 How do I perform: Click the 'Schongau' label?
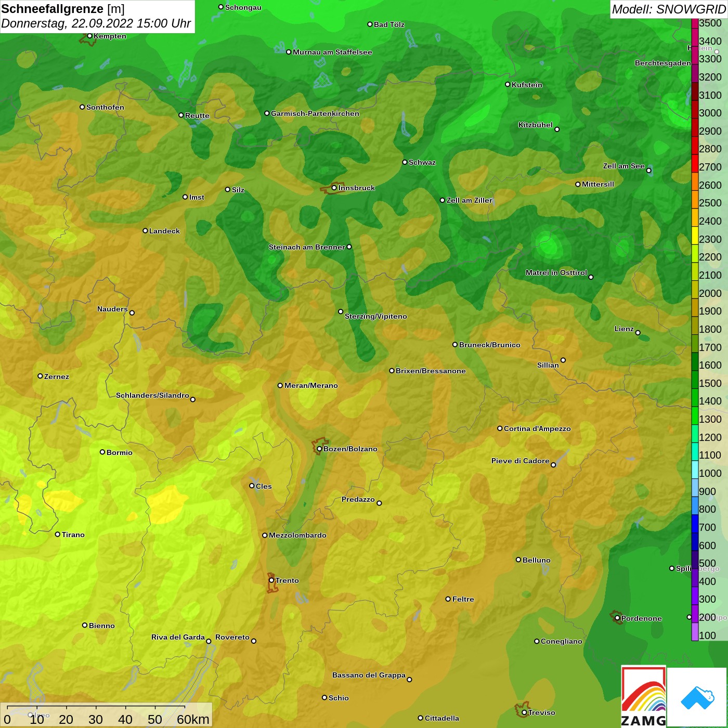243,7
